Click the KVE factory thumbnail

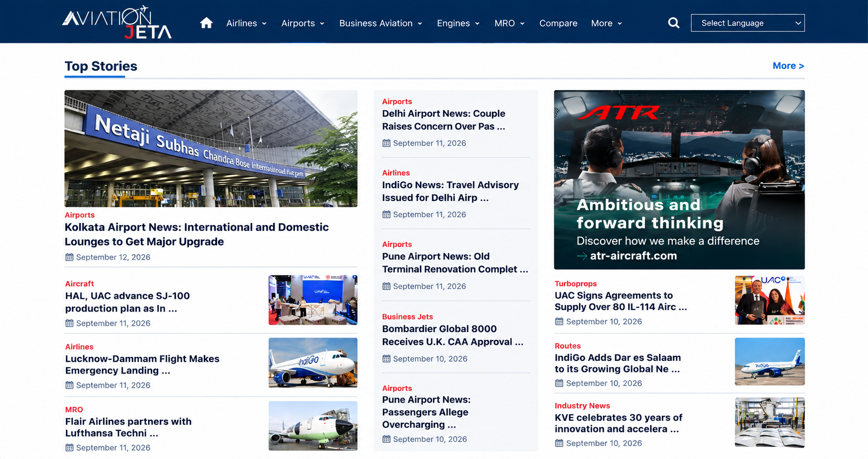point(770,422)
